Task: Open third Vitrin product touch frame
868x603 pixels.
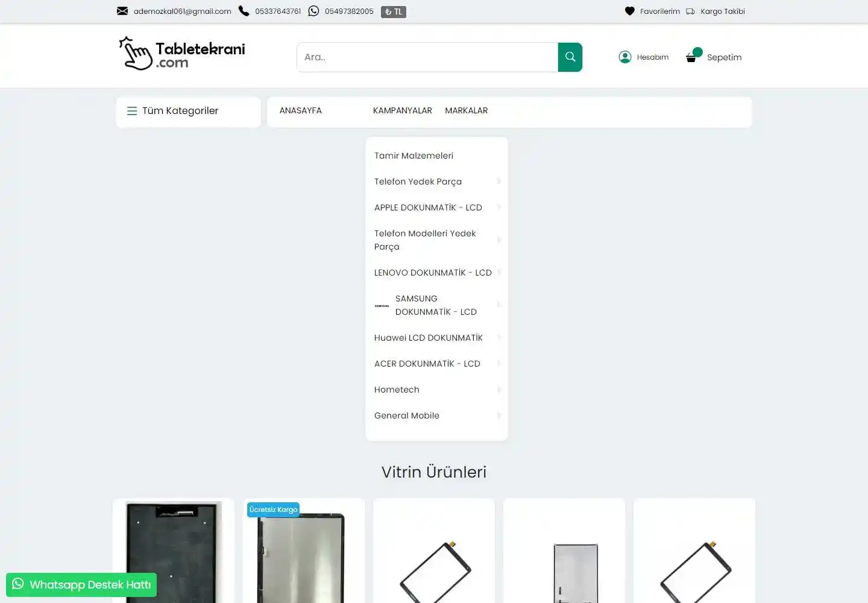Action: pyautogui.click(x=434, y=552)
